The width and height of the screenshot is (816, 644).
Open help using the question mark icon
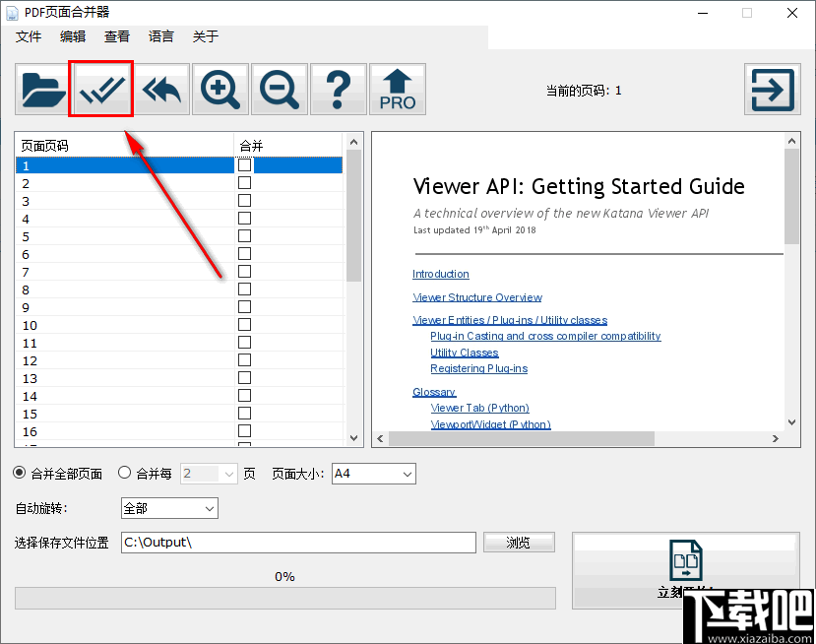point(338,89)
